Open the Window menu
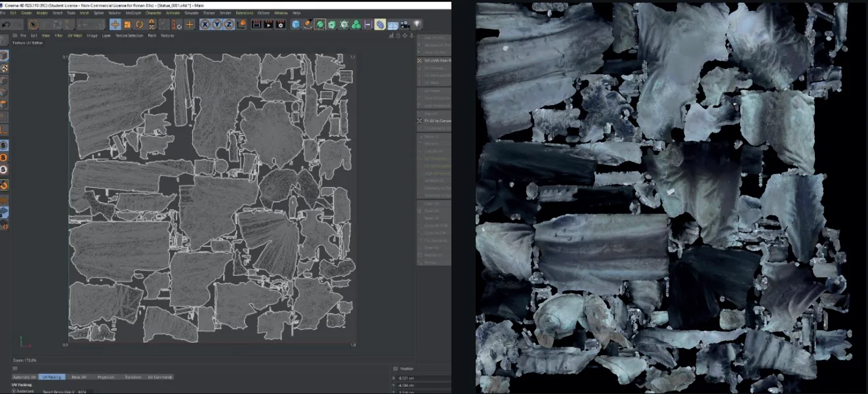 tap(281, 12)
